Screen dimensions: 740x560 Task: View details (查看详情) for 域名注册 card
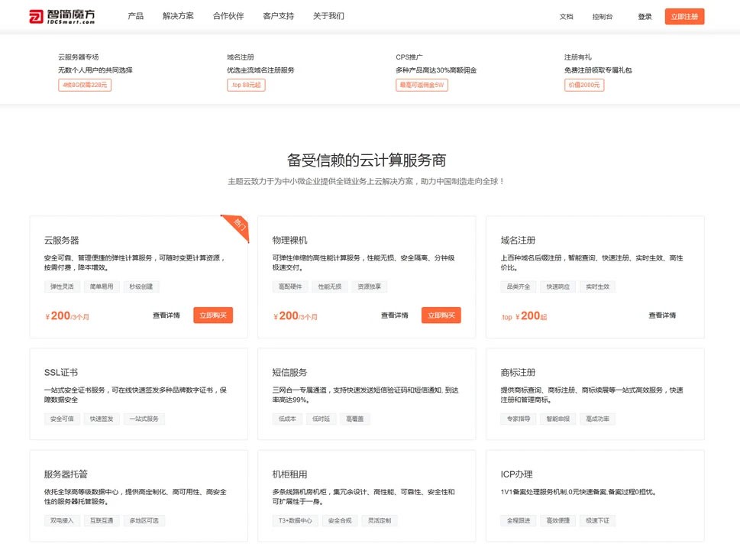(662, 316)
